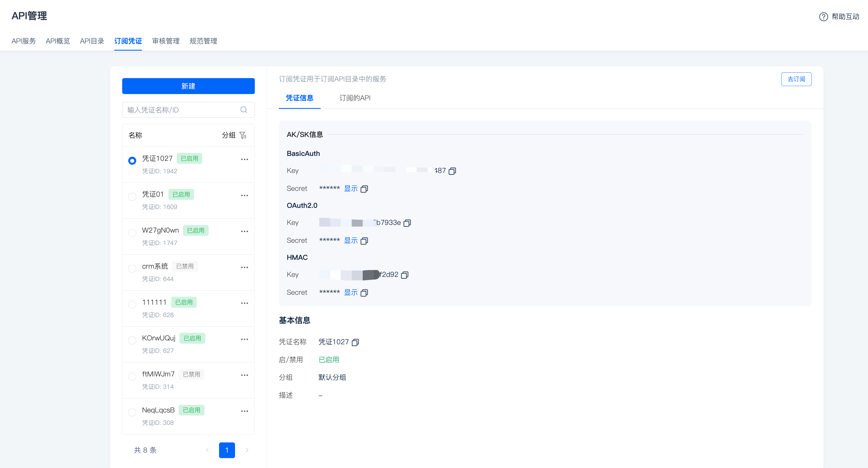Click the 默认分组 group value
This screenshot has height=468, width=868.
point(332,378)
